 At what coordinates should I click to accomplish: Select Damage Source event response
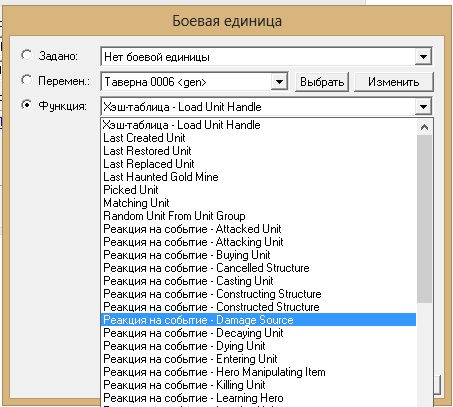[x=258, y=320]
